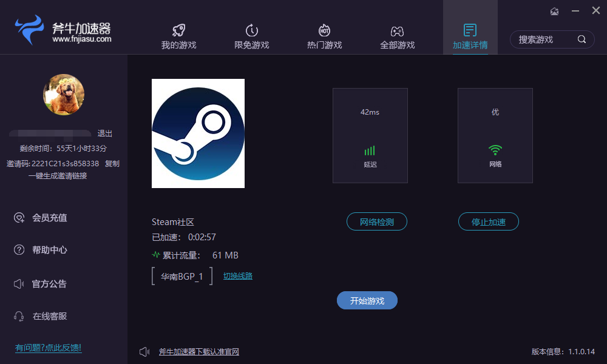Click the 帮助中心 question mark icon
Viewport: 607px width, 364px height.
tap(19, 250)
